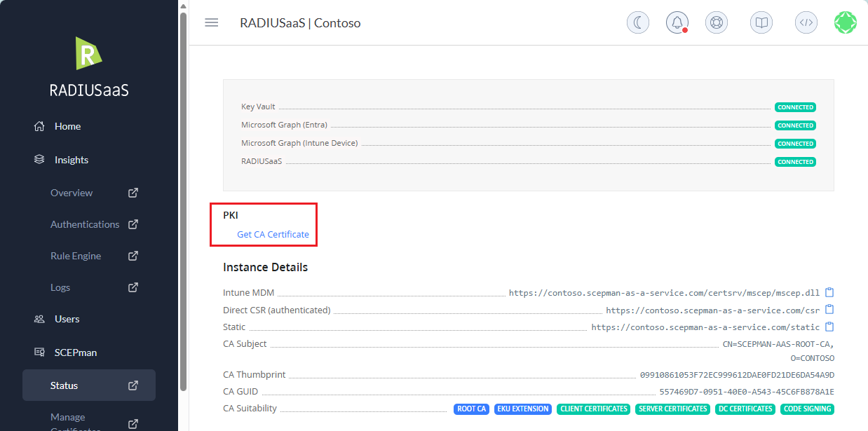
Task: Open the support lifebuoy icon
Action: click(716, 22)
